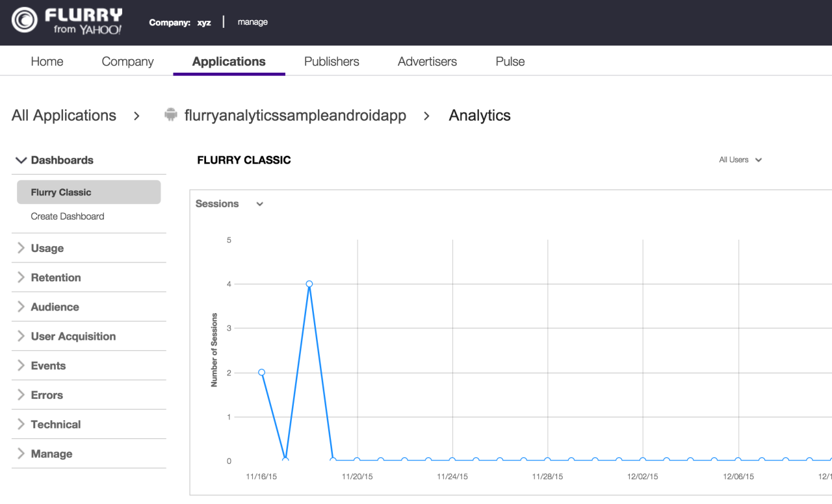Go to the Advertisers tab
The width and height of the screenshot is (832, 504).
tap(427, 62)
